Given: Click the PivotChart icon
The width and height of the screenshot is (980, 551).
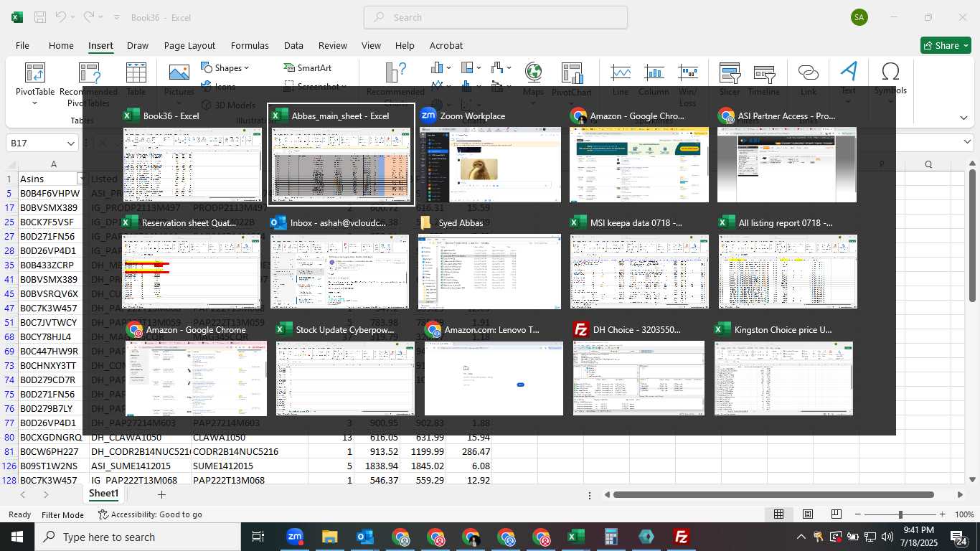Looking at the screenshot, I should coord(572,72).
